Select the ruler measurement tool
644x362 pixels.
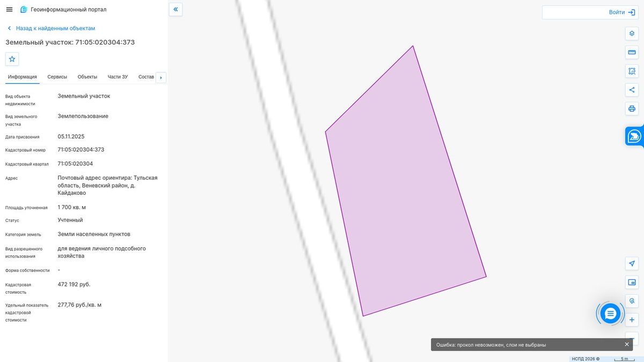coord(632,53)
